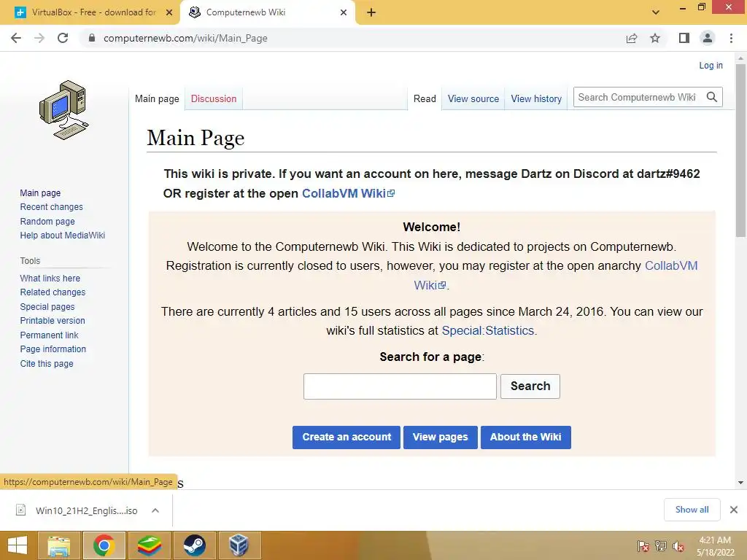Image resolution: width=747 pixels, height=560 pixels.
Task: Open the Chrome profile avatar
Action: (708, 38)
